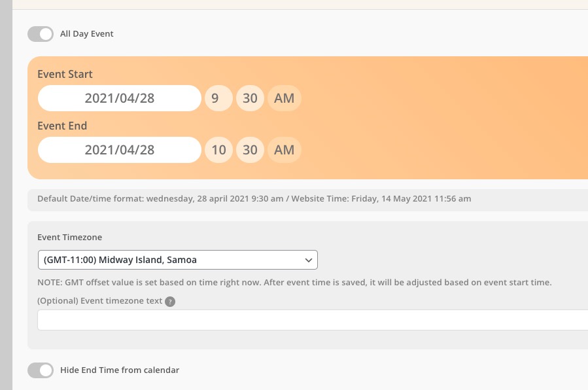Click the "Event End" heading label

pos(62,126)
